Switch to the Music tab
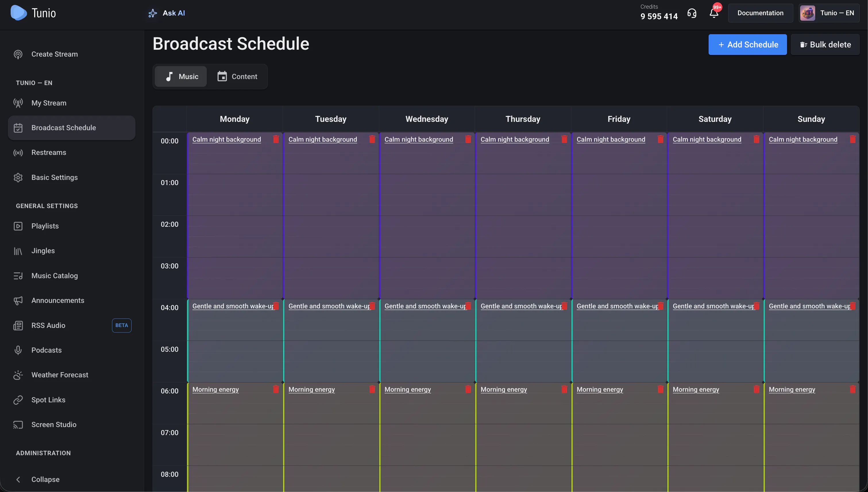 [181, 76]
